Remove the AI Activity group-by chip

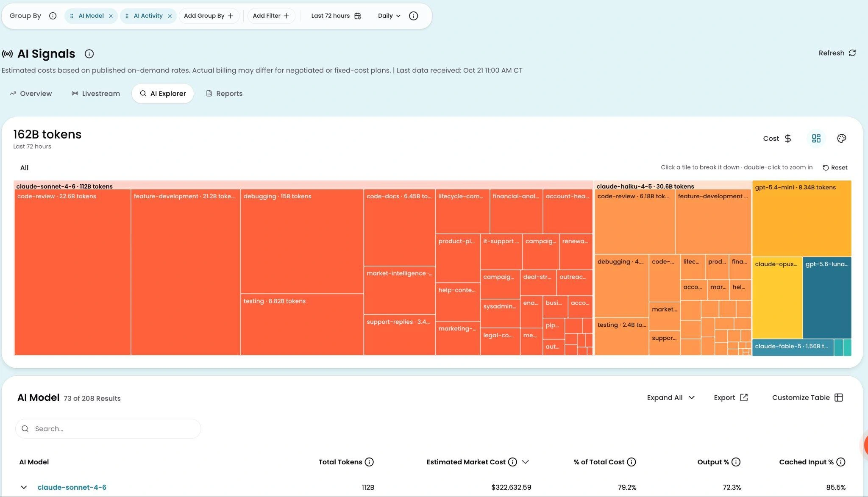[170, 16]
